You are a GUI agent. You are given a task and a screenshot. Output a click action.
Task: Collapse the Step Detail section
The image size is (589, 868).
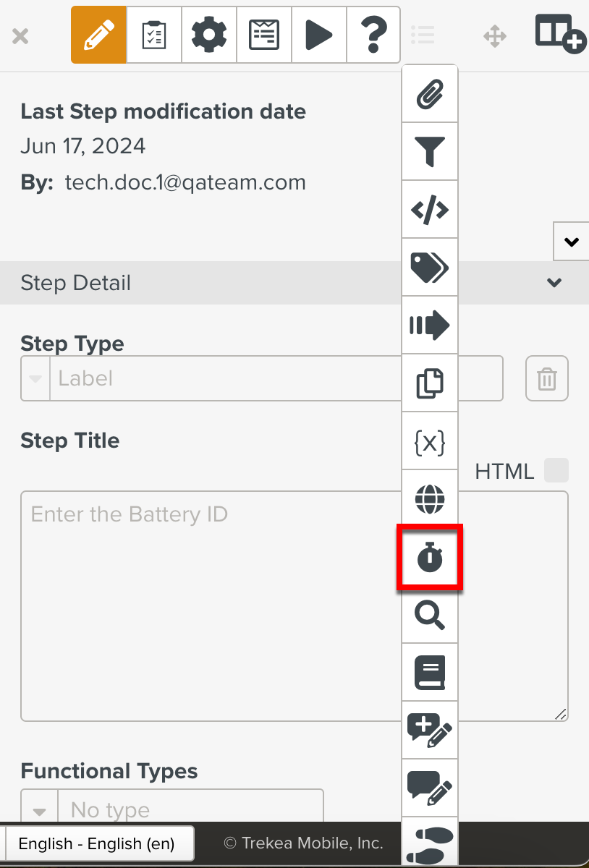pyautogui.click(x=554, y=283)
